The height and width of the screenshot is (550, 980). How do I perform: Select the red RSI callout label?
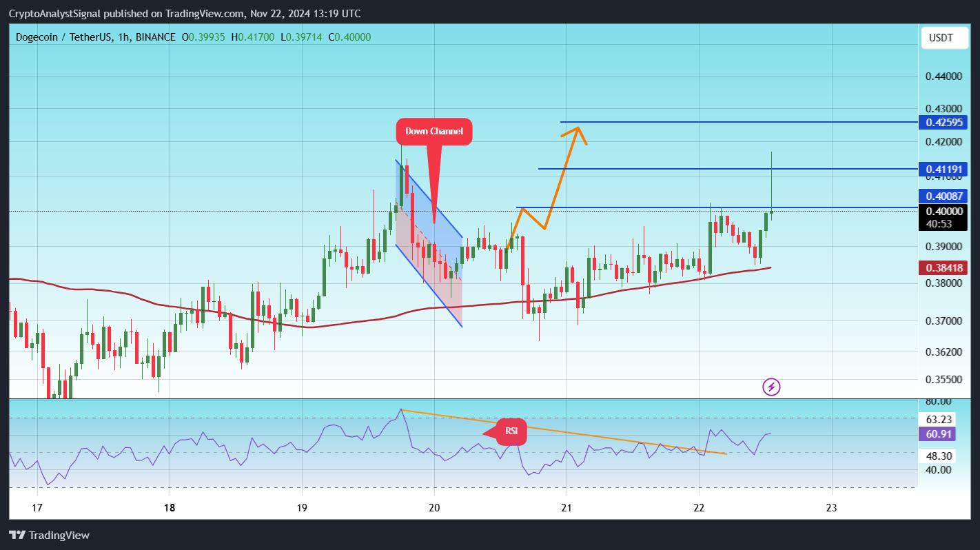click(511, 431)
